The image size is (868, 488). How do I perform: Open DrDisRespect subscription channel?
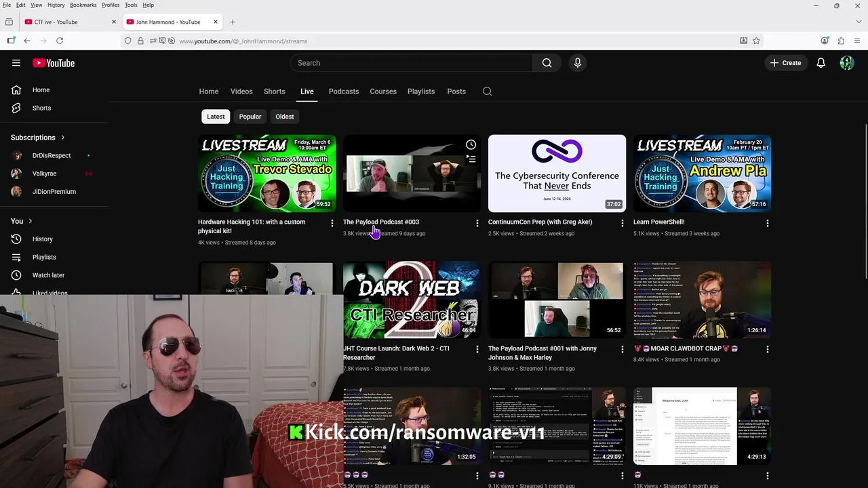[x=52, y=155]
